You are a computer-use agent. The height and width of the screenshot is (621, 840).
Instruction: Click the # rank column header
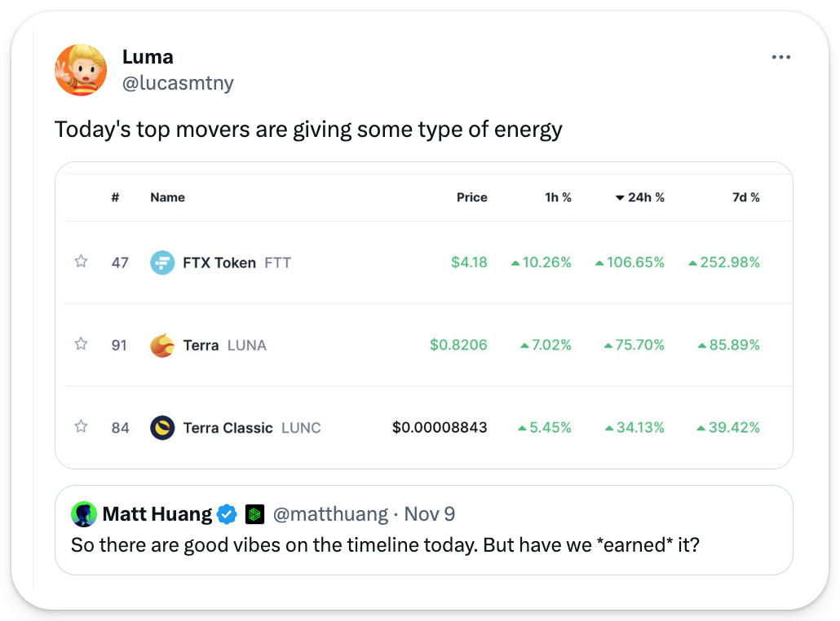point(115,197)
